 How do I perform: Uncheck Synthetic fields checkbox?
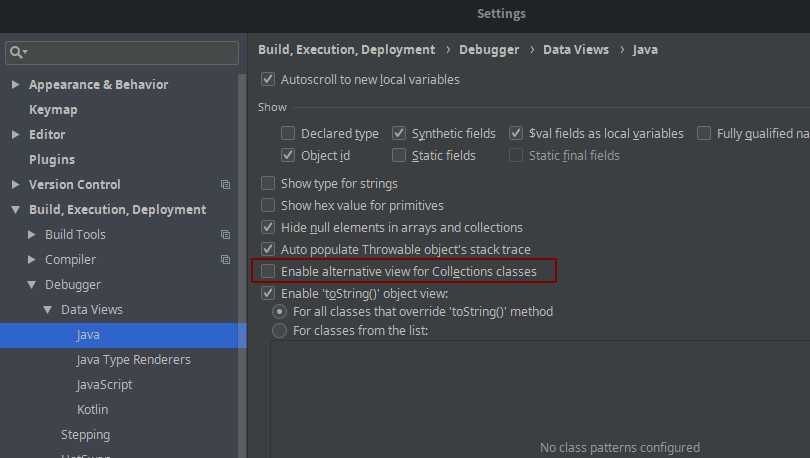click(x=399, y=133)
